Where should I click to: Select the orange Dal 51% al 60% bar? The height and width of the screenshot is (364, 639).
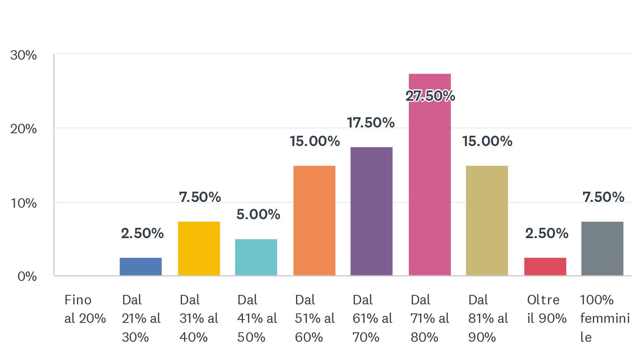tap(314, 220)
